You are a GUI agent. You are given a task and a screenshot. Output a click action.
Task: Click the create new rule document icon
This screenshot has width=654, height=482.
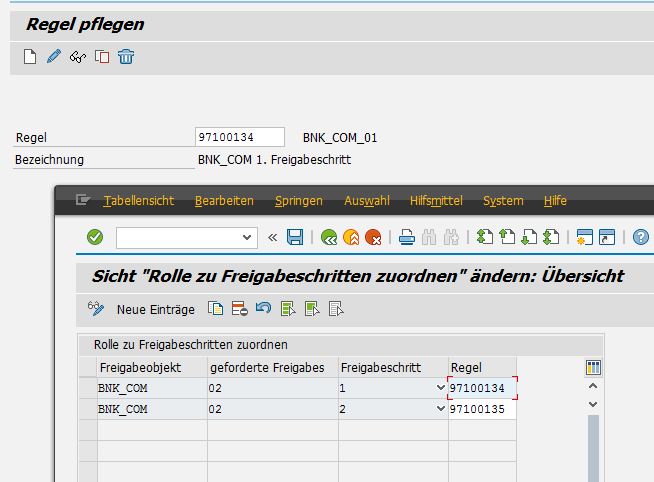click(x=30, y=56)
